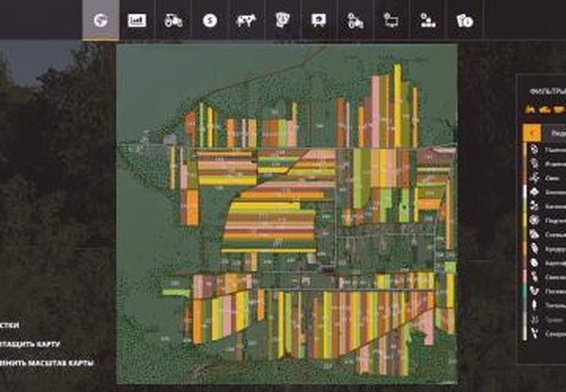Toggle the Картофель crop filter
Screen dimensions: 566x392
pos(545,263)
